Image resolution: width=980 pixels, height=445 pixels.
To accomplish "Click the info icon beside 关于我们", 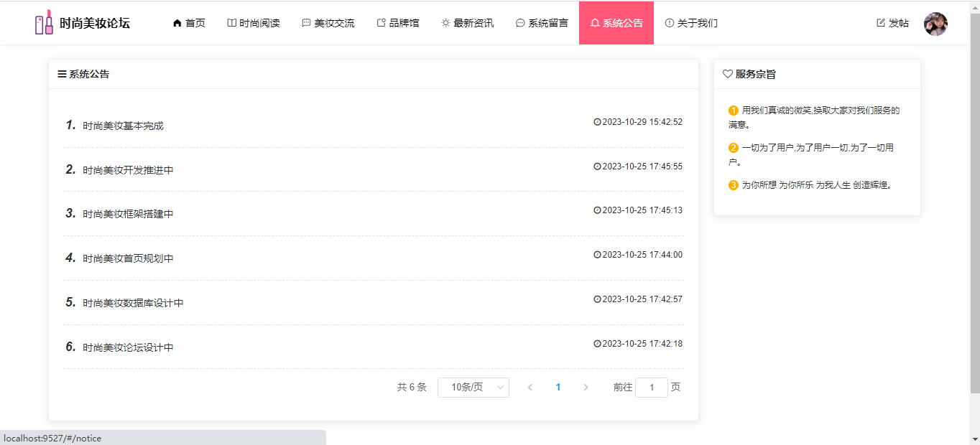I will [x=670, y=23].
